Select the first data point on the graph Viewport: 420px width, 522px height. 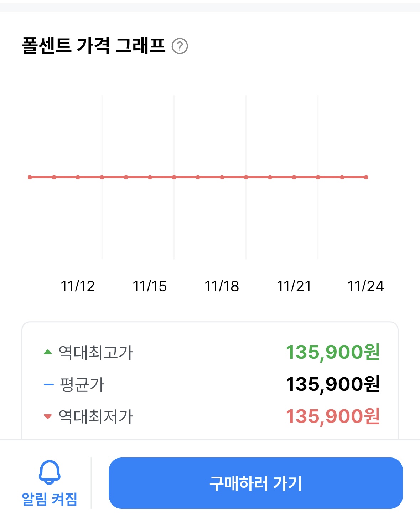[x=30, y=177]
